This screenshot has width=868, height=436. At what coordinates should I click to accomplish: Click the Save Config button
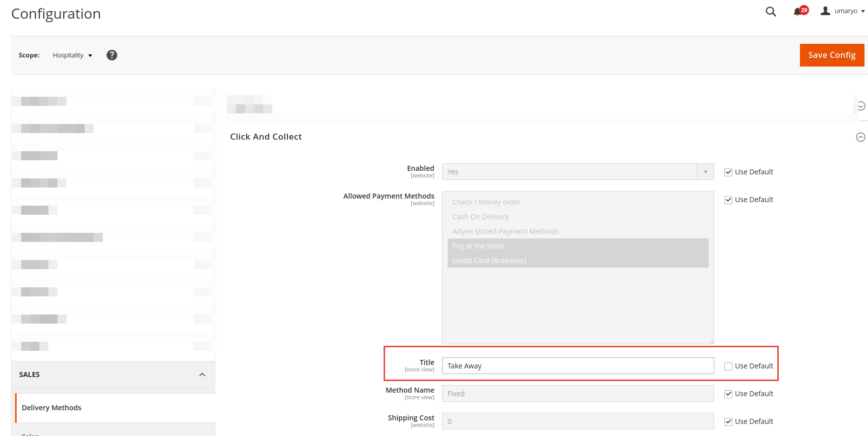coord(832,55)
